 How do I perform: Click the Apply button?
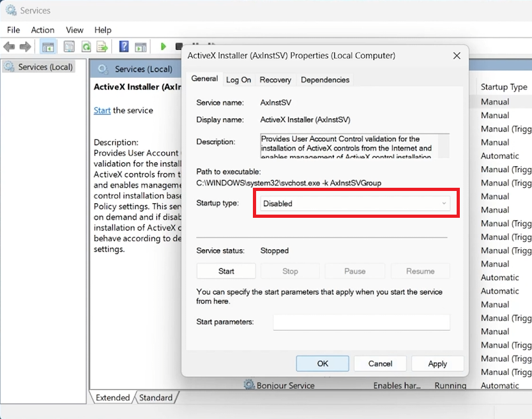(437, 363)
